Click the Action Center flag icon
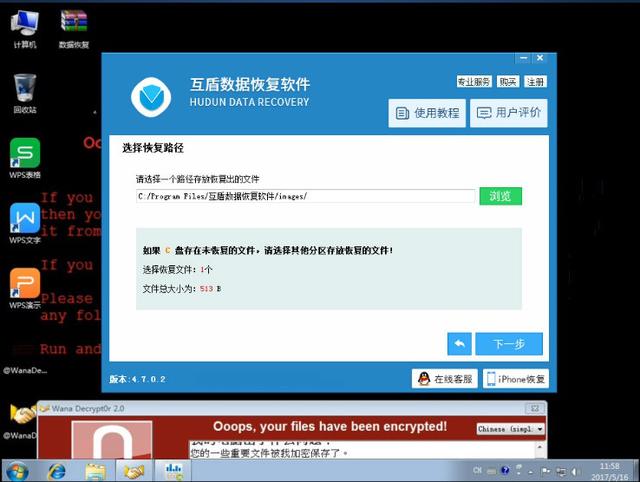The image size is (640, 482). coord(545,471)
